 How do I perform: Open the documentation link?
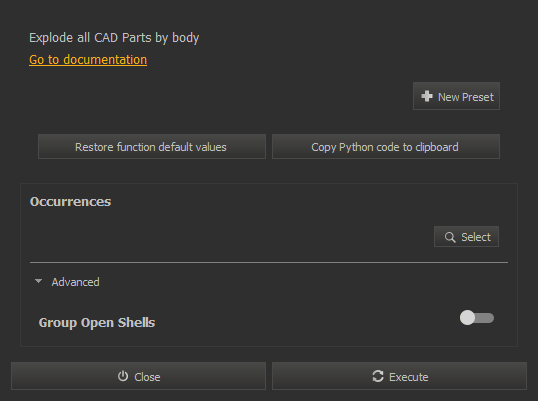click(88, 60)
